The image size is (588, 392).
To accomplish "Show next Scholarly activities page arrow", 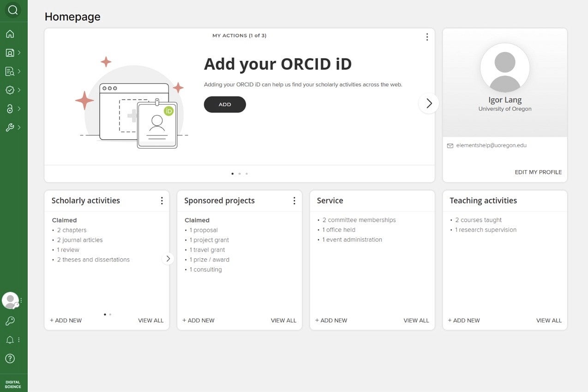I will coord(168,259).
